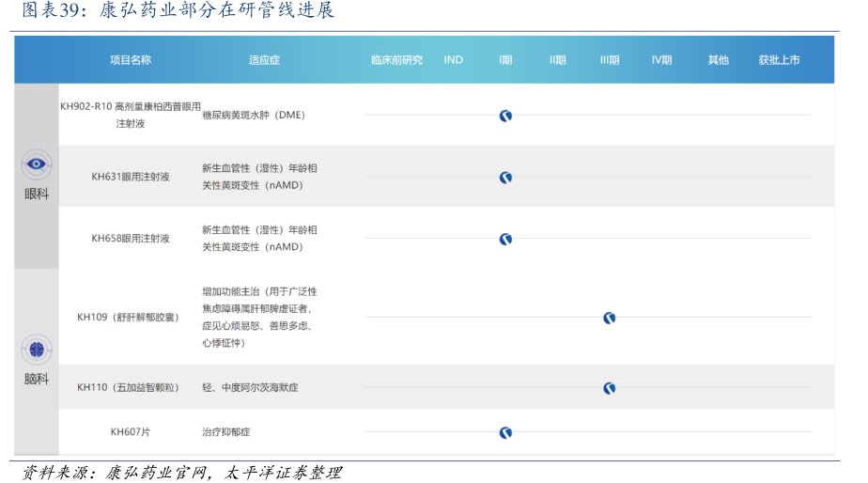Screen dimensions: 868x483
Task: Select the IND column header
Action: tap(454, 60)
